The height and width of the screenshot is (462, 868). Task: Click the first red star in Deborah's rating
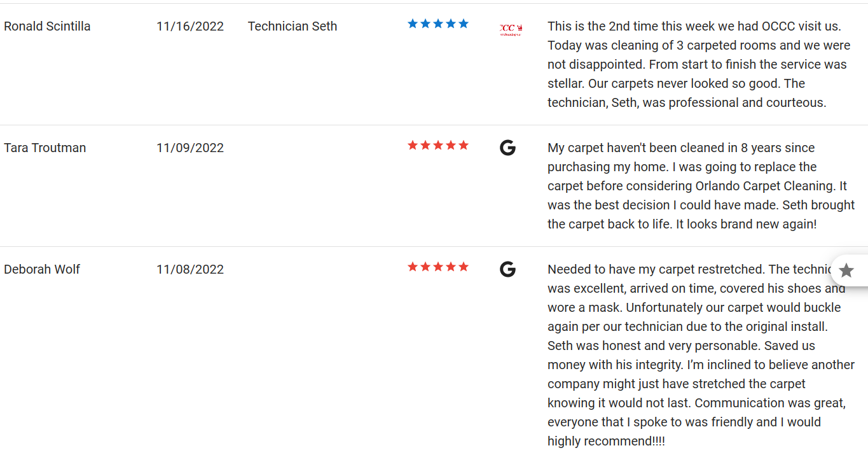coord(413,267)
